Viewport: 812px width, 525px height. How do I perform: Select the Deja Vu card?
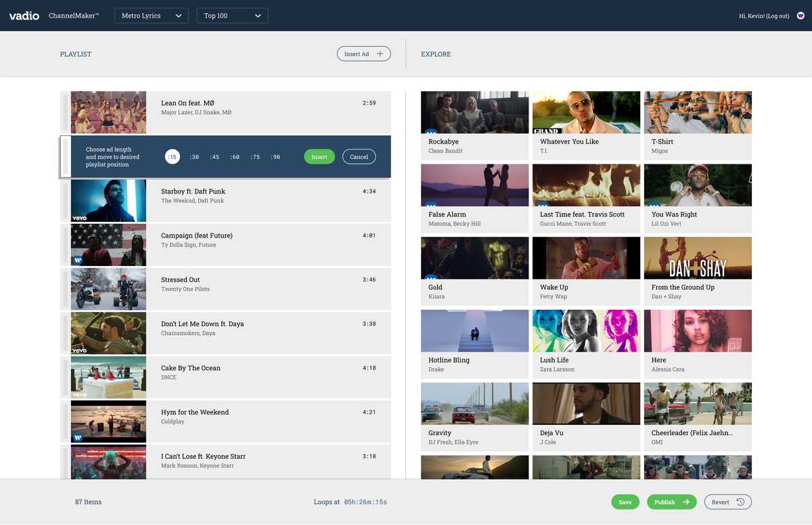pos(586,417)
